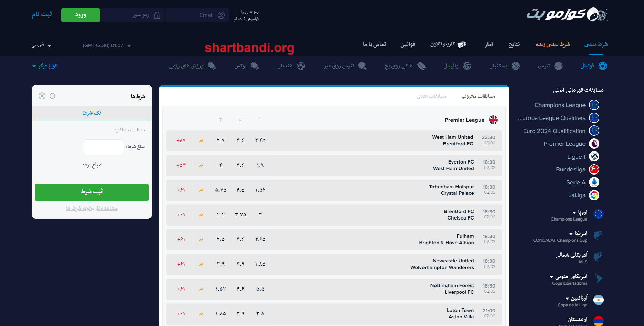Open stats icon for Nottingham Forest vs Liverpool

click(201, 289)
